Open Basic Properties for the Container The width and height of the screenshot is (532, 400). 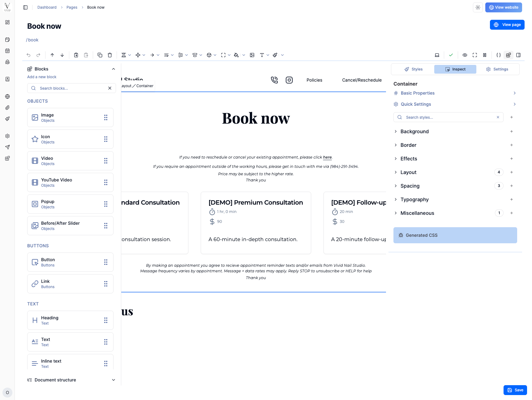coord(417,93)
